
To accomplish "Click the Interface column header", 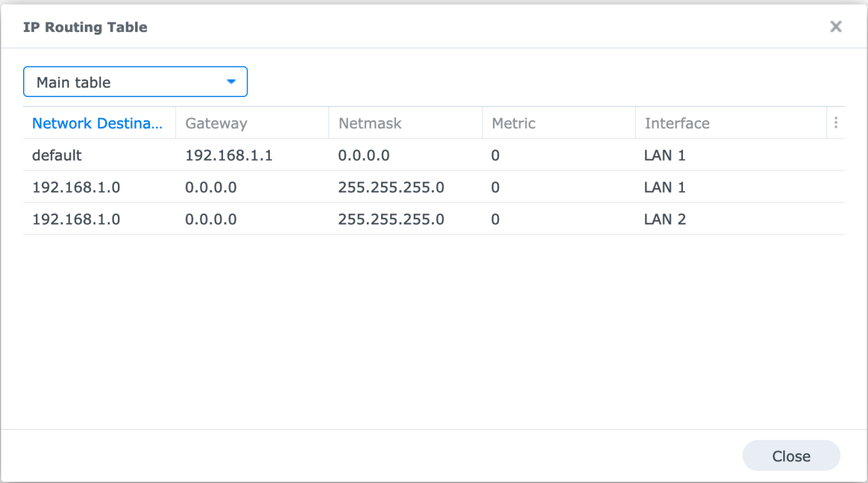I will click(677, 123).
